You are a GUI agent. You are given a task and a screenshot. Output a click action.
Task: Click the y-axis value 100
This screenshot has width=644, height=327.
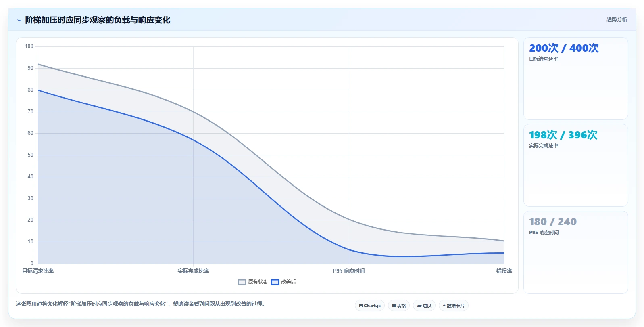click(29, 46)
